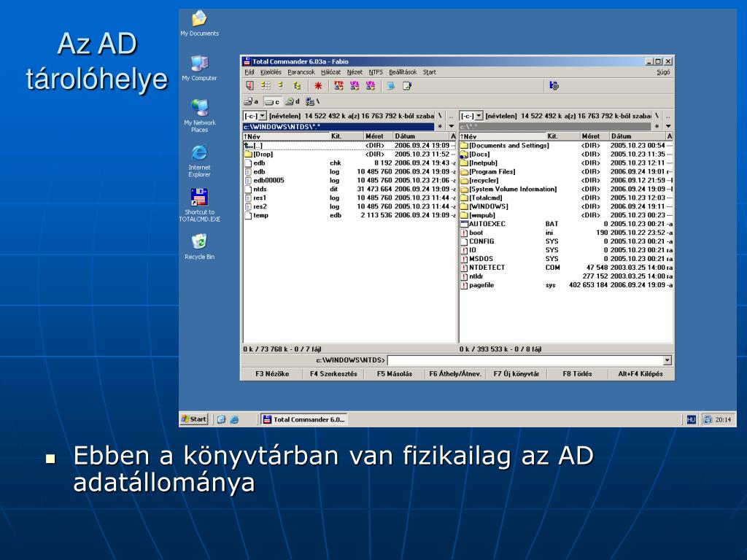Sort right panel by Dátum column
Screen dimensions: 747x560
[x=637, y=136]
